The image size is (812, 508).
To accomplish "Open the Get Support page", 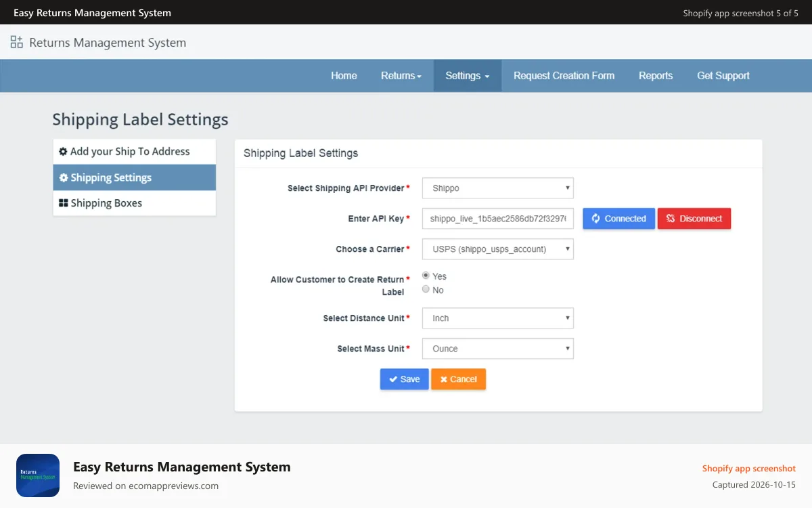I will point(723,76).
